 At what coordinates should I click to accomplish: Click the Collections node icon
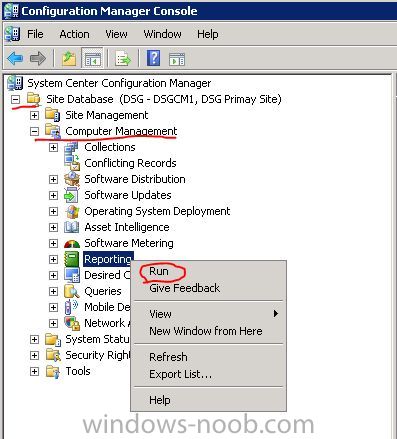(72, 147)
